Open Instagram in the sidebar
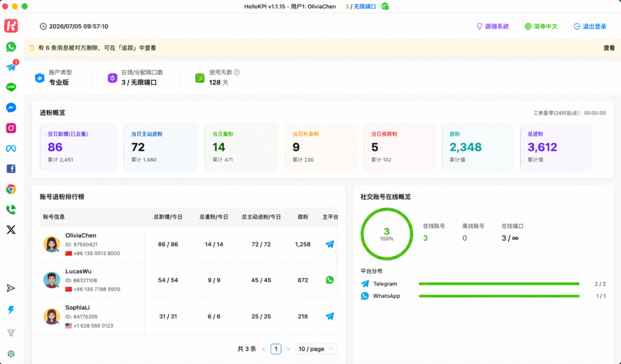This screenshot has width=621, height=364. pos(11,128)
